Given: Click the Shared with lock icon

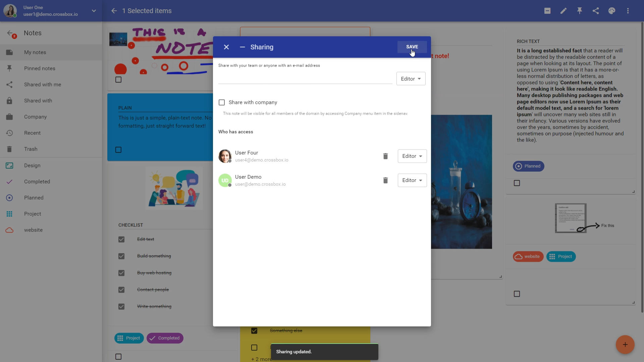Looking at the screenshot, I should [x=9, y=101].
